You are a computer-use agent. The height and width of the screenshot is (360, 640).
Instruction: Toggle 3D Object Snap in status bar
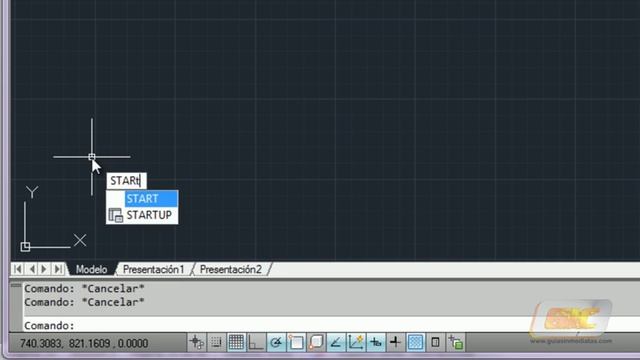[x=316, y=342]
